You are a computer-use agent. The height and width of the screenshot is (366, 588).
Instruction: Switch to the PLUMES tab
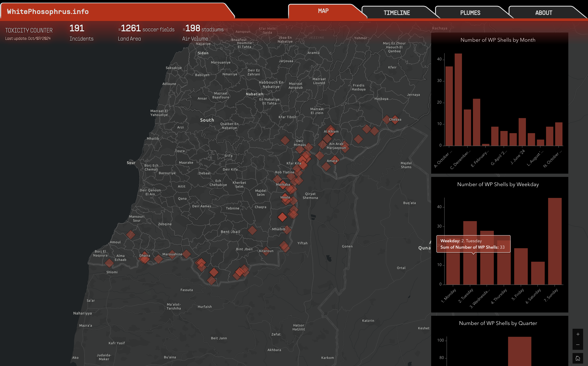tap(470, 13)
